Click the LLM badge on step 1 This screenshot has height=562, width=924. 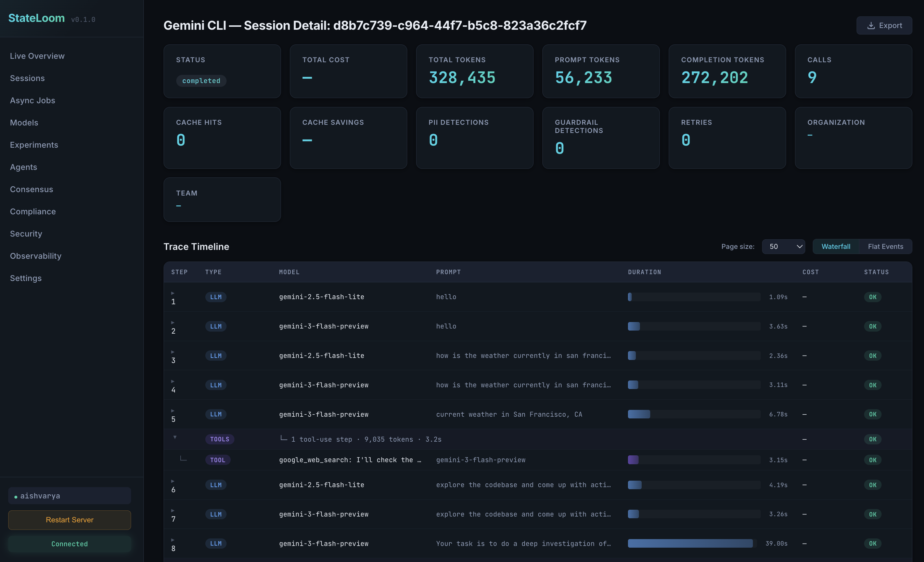pos(216,297)
